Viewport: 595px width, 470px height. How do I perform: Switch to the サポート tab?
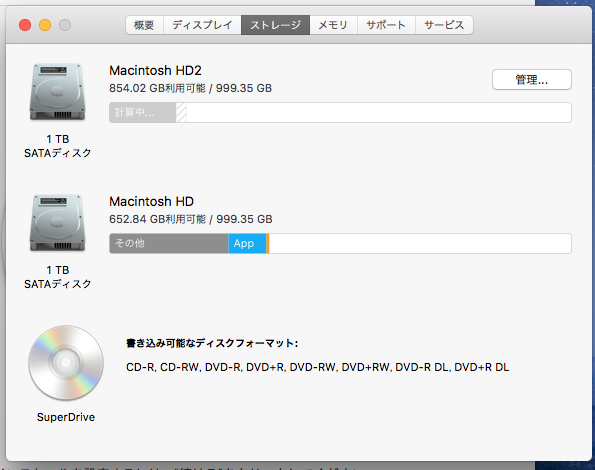[386, 25]
